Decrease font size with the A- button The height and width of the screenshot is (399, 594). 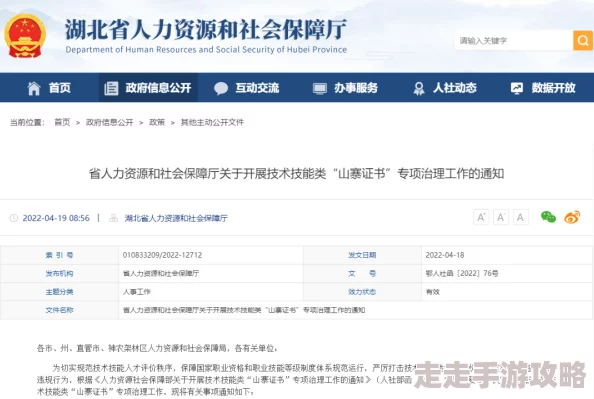(501, 217)
